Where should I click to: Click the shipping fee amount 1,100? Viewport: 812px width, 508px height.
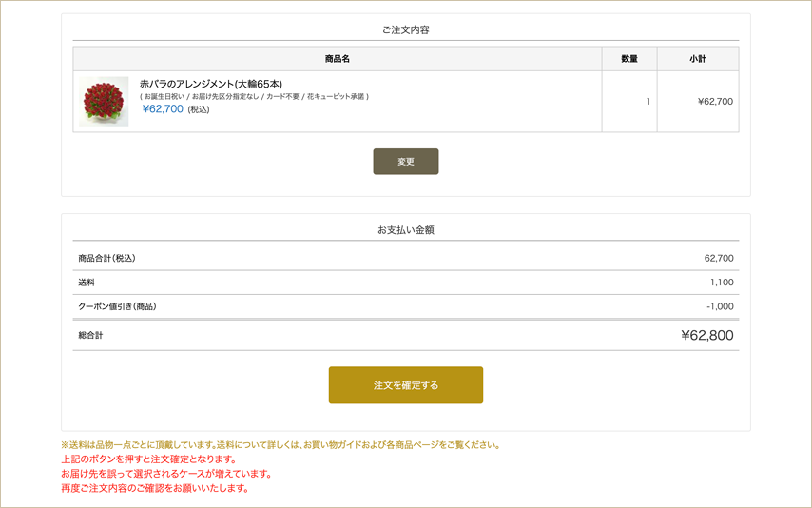pyautogui.click(x=721, y=283)
